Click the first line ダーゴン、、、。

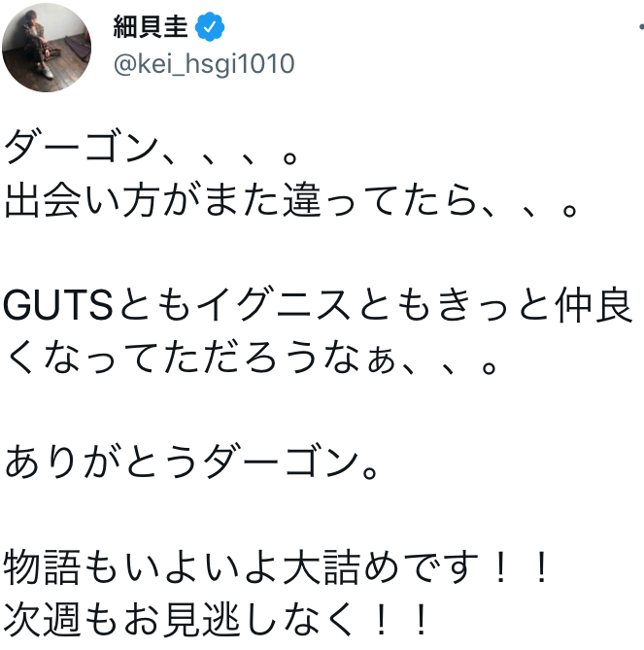(151, 148)
